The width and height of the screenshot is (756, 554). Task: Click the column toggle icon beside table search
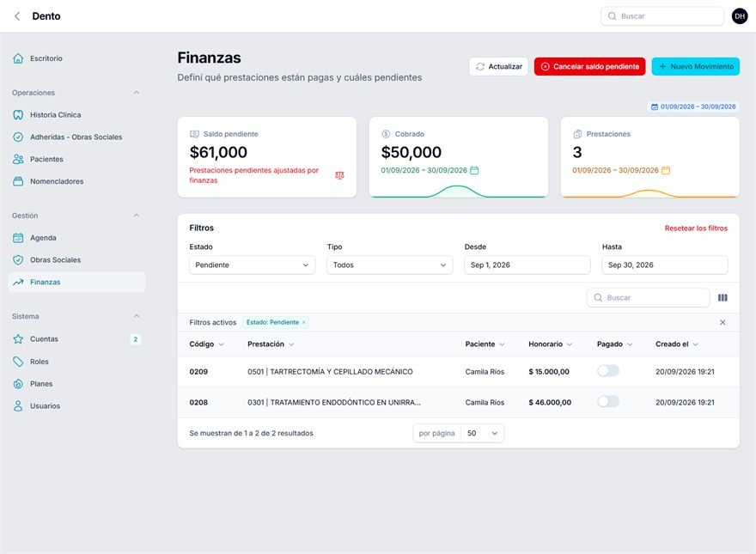click(x=722, y=298)
